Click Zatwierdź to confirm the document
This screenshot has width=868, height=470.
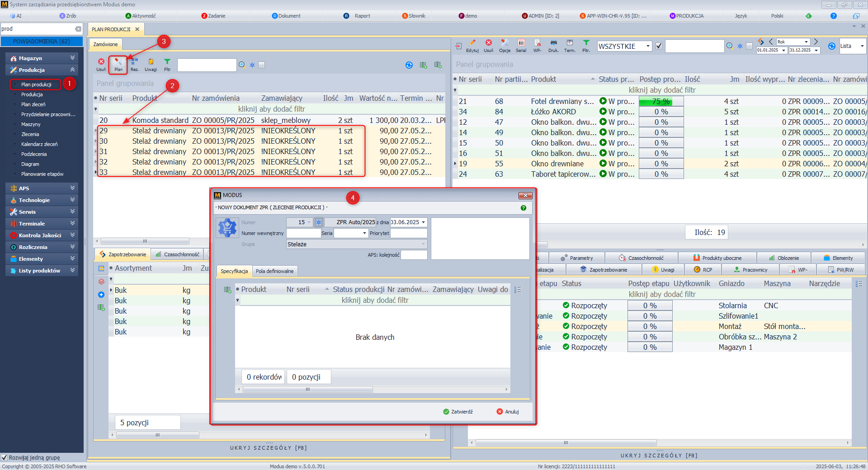point(458,412)
